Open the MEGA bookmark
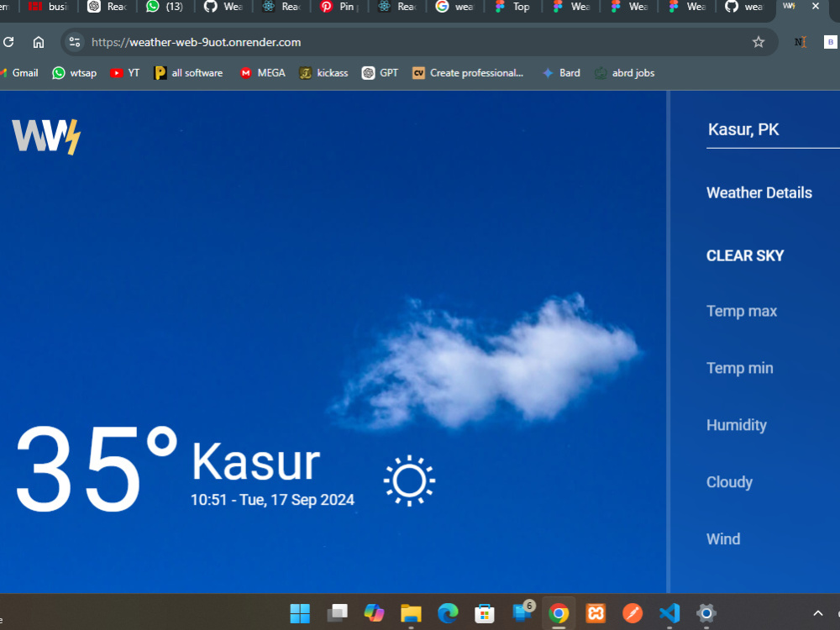 (x=262, y=73)
